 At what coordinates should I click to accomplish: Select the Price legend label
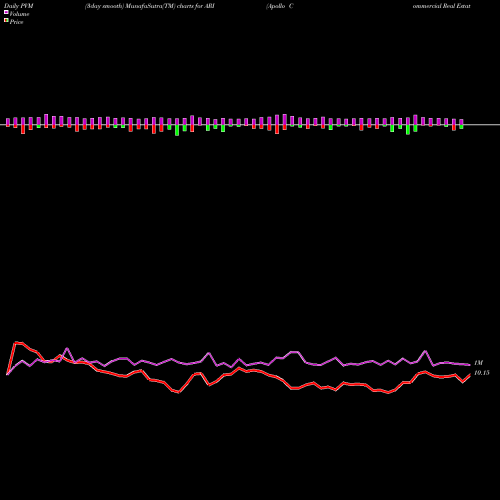coord(16,22)
